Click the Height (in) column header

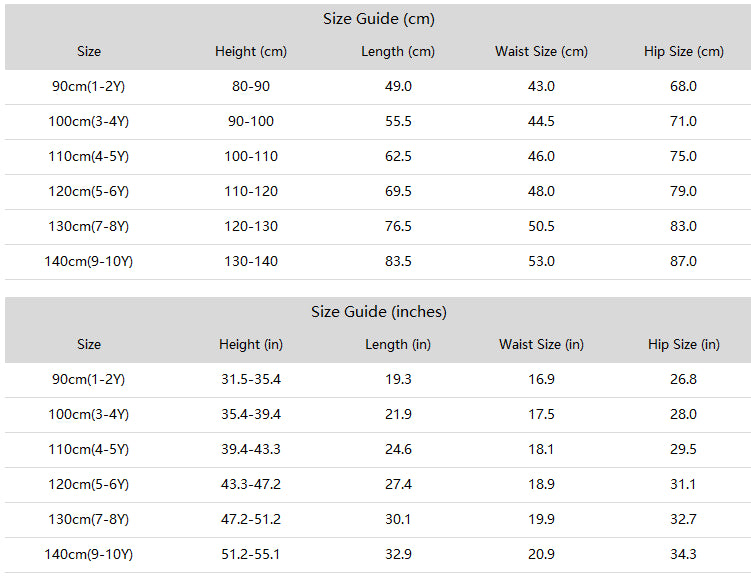[x=250, y=345]
